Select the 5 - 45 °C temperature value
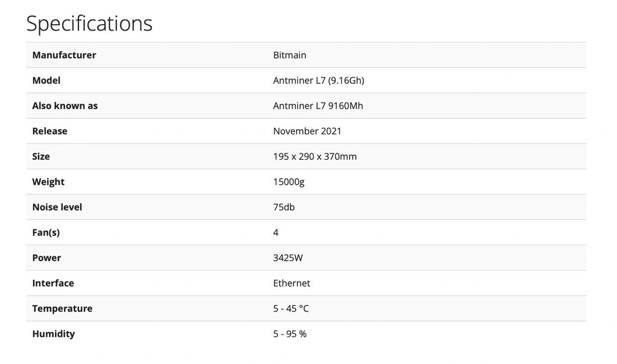 pyautogui.click(x=290, y=308)
